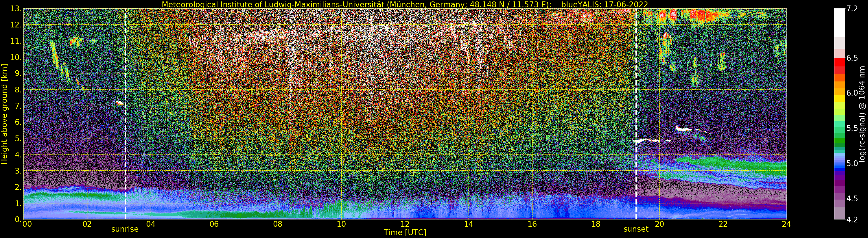The width and height of the screenshot is (868, 238).
Task: Click the white dashed sunset marker line
Action: click(x=636, y=114)
